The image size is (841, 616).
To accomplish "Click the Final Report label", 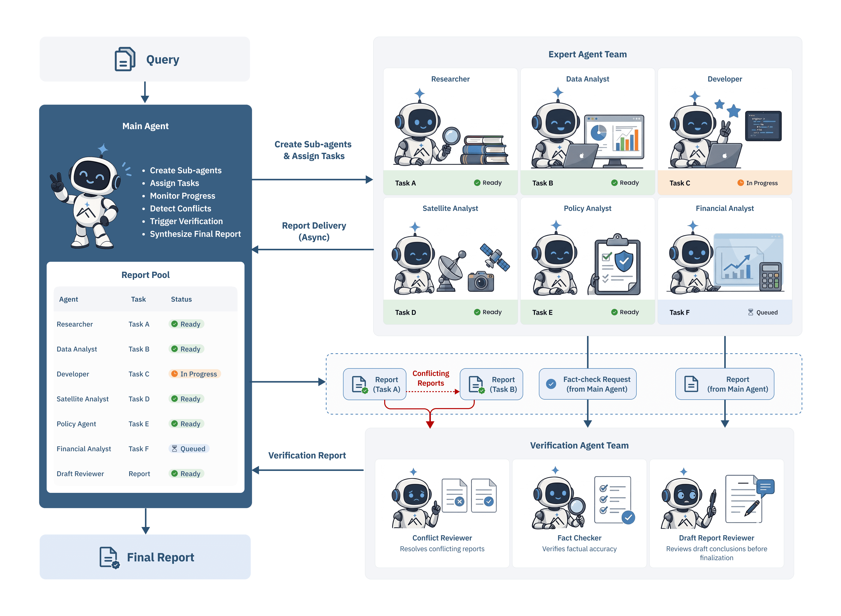I will coord(160,557).
